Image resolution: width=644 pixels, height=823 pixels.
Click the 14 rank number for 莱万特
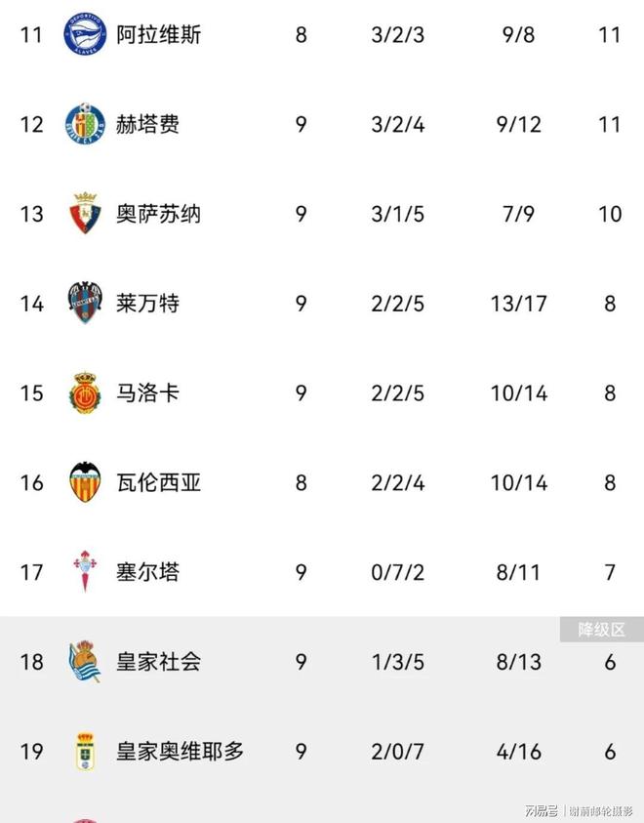[x=32, y=304]
